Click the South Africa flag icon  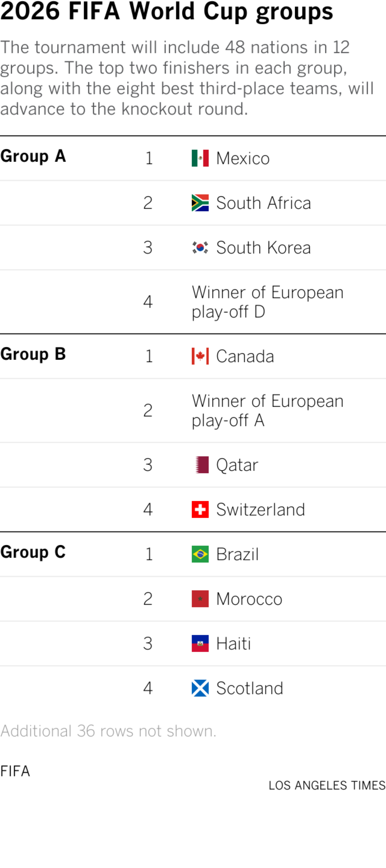(200, 203)
